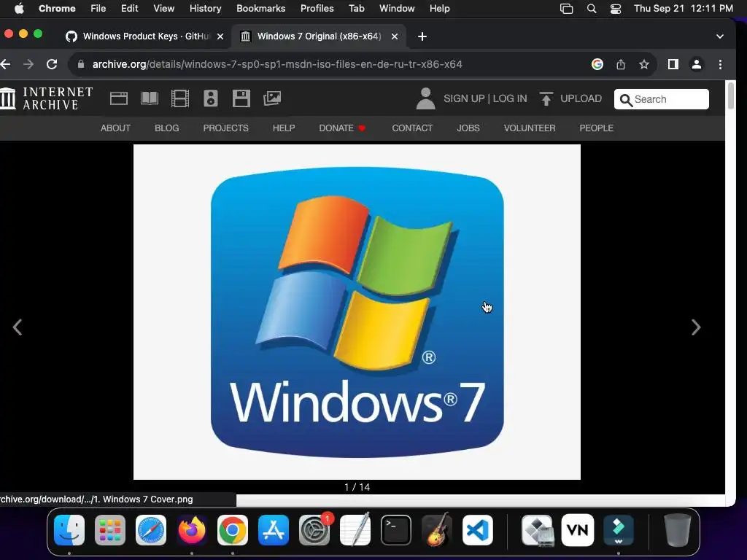Expand the Chrome tab search chevron
The image size is (747, 560).
click(720, 36)
